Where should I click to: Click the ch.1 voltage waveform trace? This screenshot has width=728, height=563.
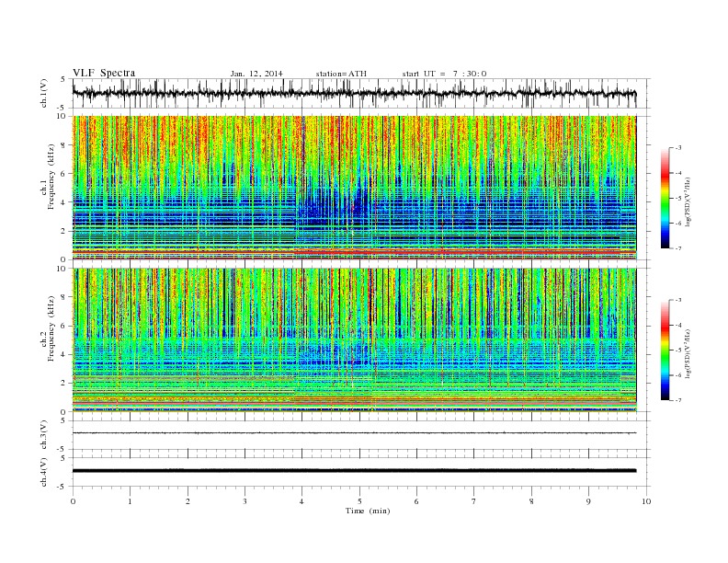coord(354,93)
